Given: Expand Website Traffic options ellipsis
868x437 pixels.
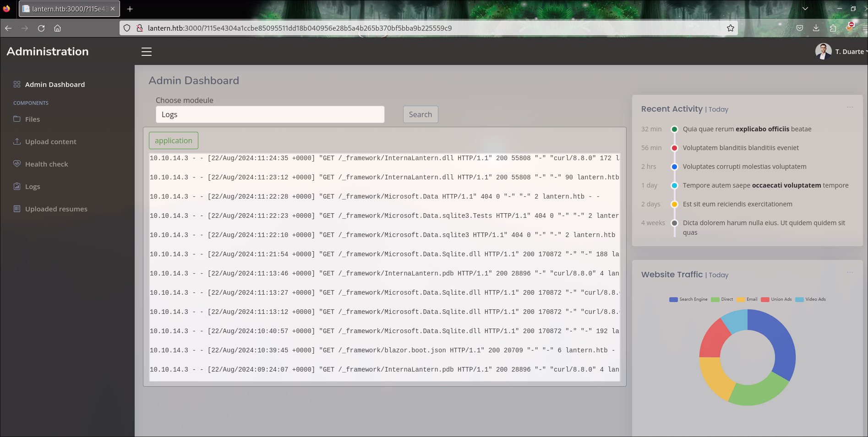Looking at the screenshot, I should point(850,273).
